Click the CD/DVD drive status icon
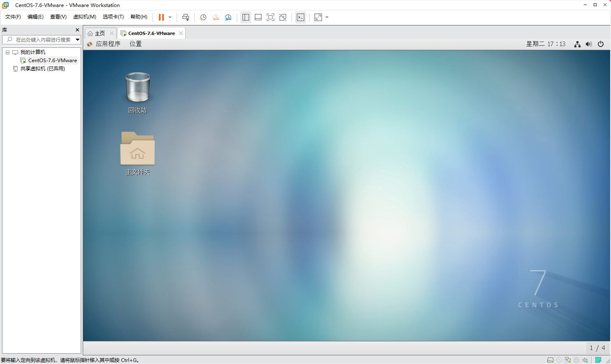The width and height of the screenshot is (611, 364). point(559,360)
